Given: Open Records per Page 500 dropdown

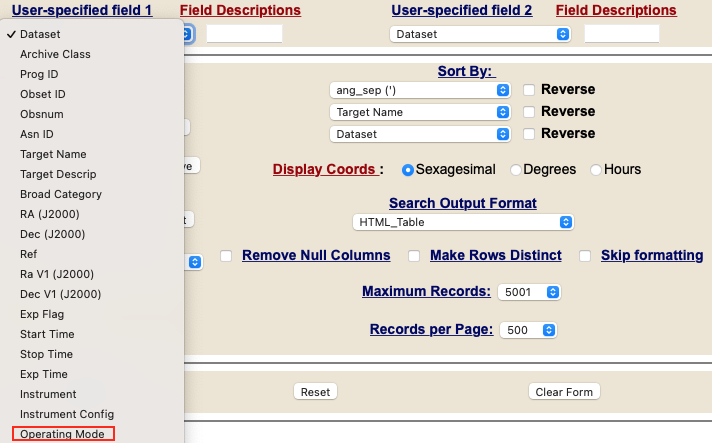Looking at the screenshot, I should coord(528,330).
